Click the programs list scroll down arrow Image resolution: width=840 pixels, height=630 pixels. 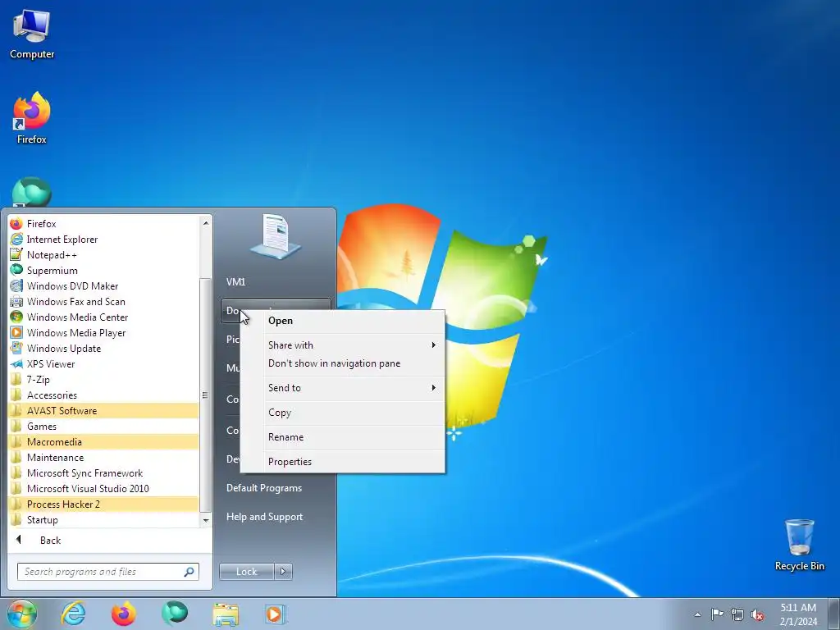click(x=206, y=520)
